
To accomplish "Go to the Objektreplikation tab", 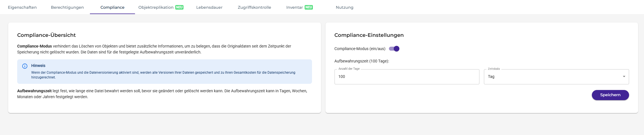I will coord(156,7).
